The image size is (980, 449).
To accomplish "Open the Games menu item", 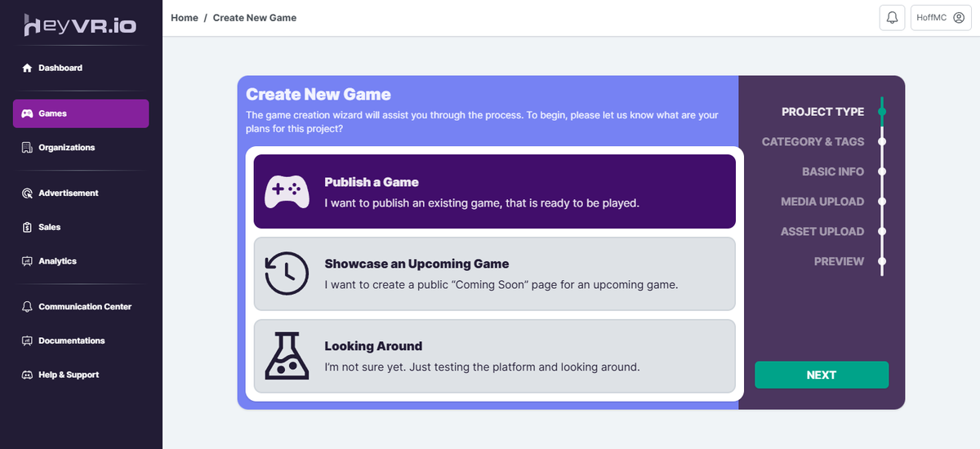I will (x=81, y=113).
